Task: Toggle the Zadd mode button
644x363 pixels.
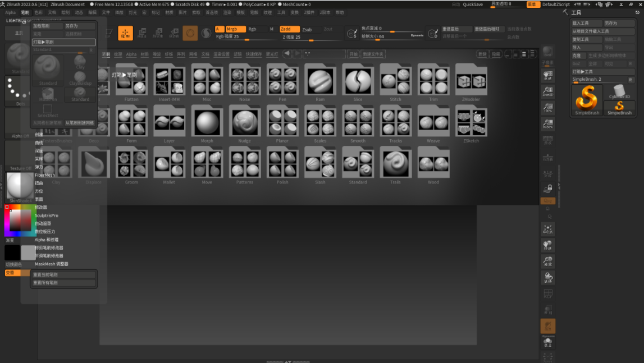Action: pos(290,29)
